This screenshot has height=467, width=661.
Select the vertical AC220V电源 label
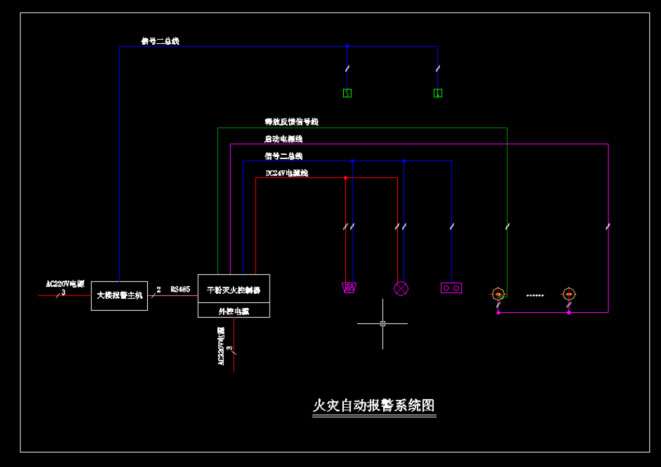coord(221,342)
